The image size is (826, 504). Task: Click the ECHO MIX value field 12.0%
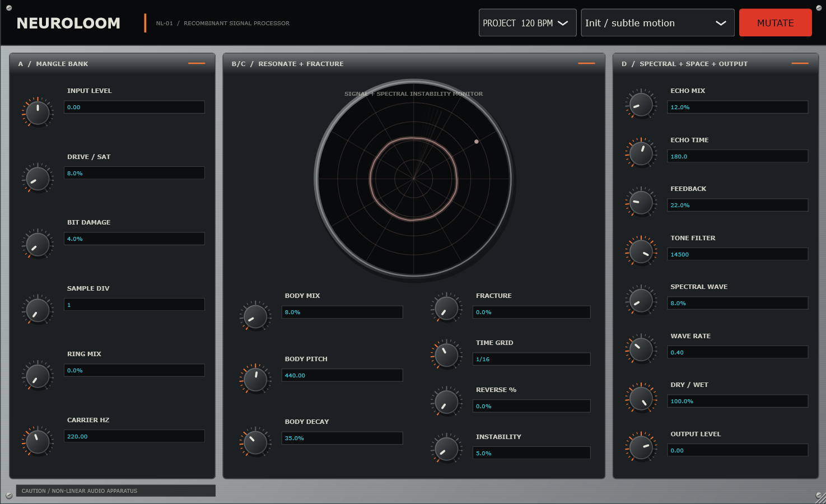click(738, 107)
